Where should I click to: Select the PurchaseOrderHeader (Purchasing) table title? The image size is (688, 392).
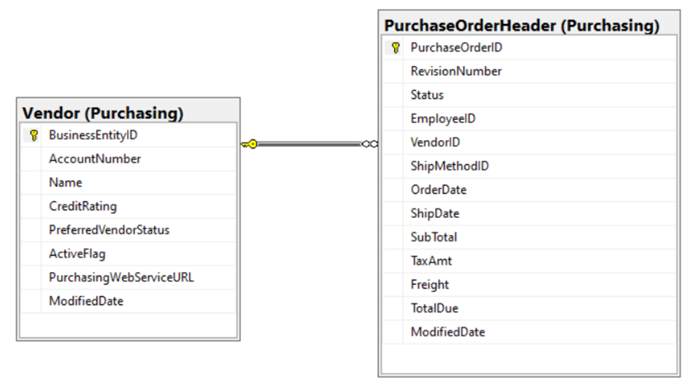click(522, 25)
